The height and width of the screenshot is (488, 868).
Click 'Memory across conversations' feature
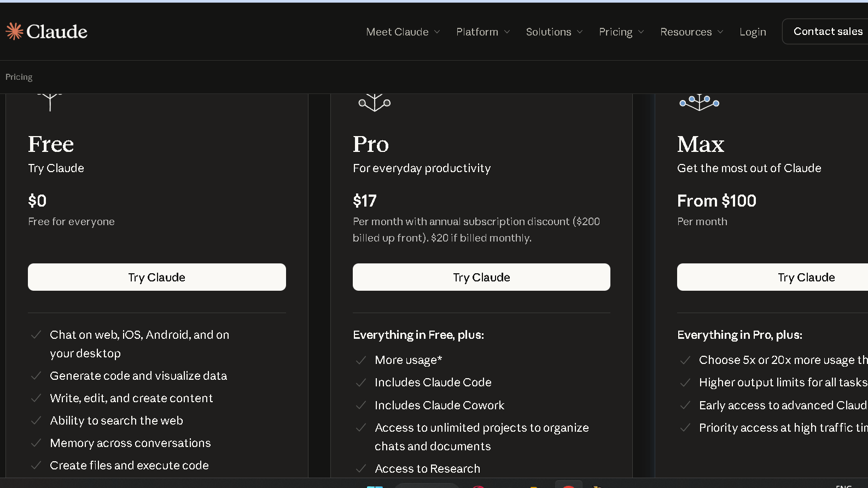pos(130,443)
